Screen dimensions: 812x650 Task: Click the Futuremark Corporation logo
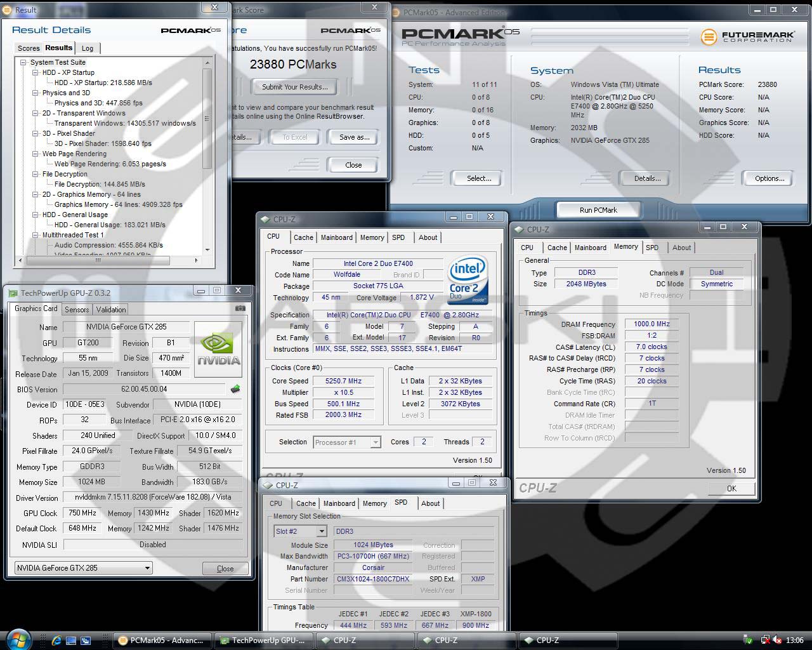(747, 37)
